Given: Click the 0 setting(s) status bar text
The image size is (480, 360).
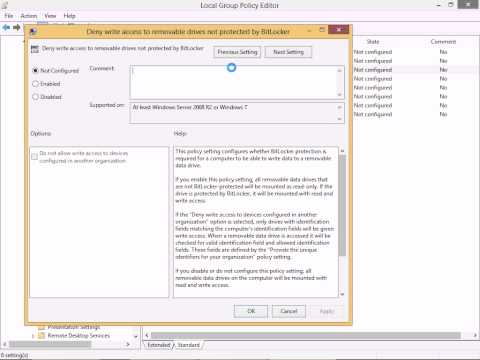Looking at the screenshot, I should (x=15, y=355).
